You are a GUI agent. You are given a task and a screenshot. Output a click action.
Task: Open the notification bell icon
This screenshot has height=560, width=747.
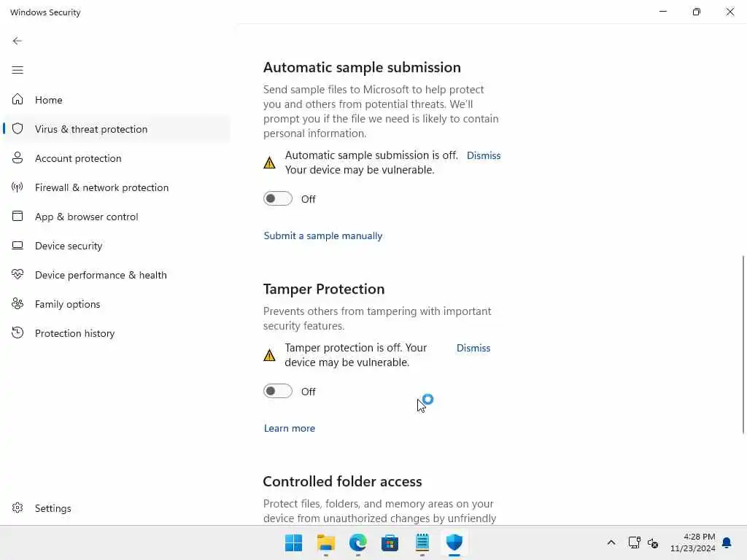tap(727, 542)
